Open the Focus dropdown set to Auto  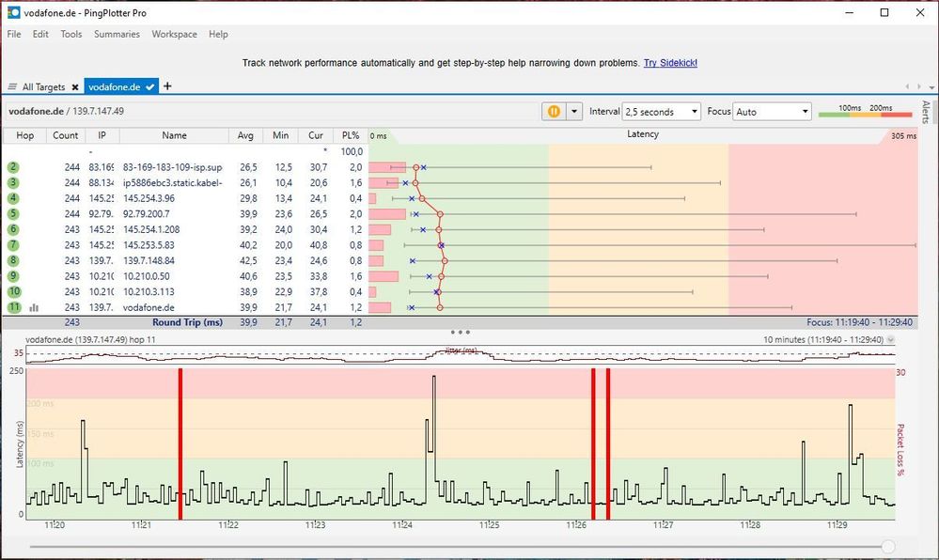point(772,111)
